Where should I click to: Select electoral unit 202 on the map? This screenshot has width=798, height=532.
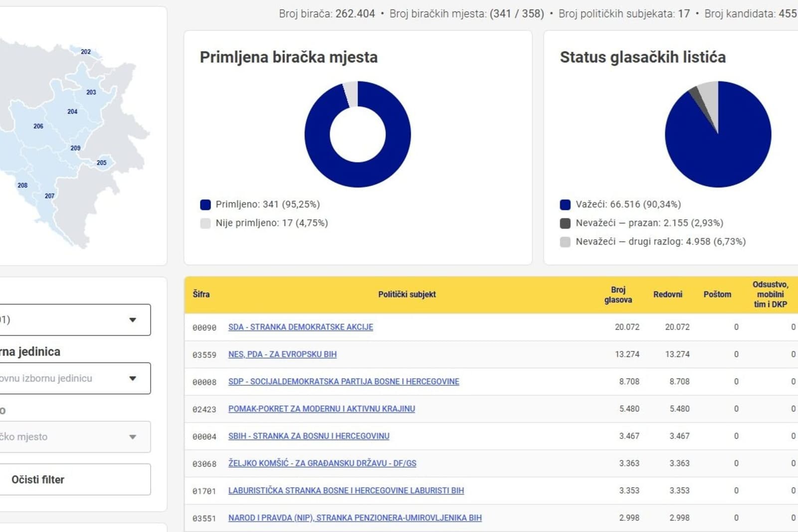click(86, 52)
